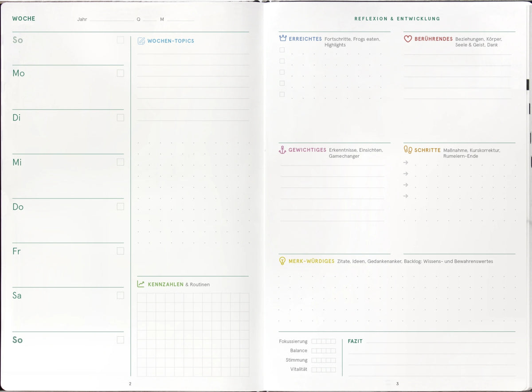Click the Stimmung rating boxes
The height and width of the screenshot is (392, 532).
click(324, 360)
